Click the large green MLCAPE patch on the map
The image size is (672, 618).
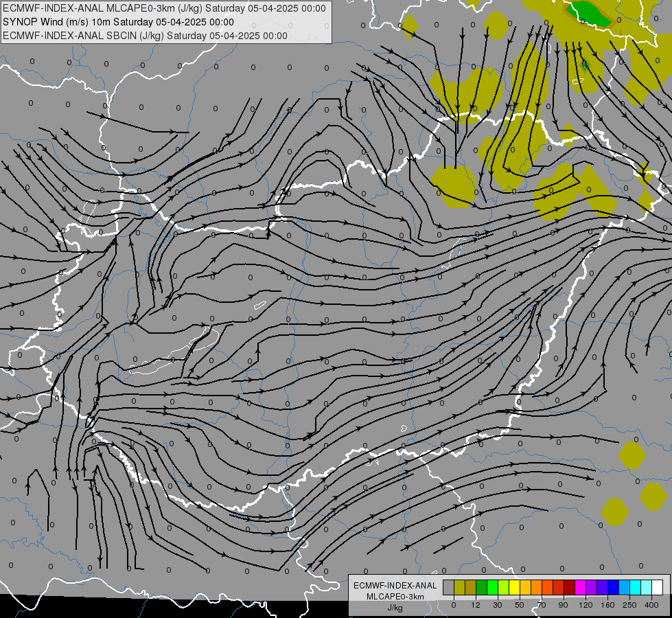click(x=589, y=14)
